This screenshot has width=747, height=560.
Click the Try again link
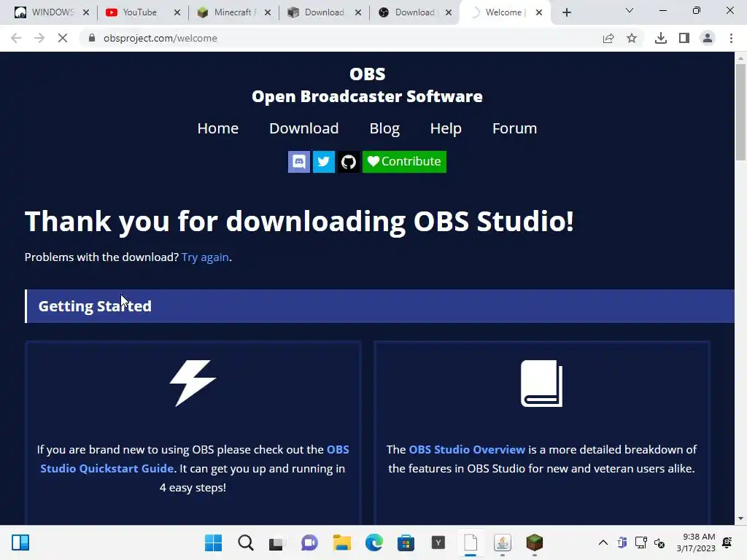point(205,257)
